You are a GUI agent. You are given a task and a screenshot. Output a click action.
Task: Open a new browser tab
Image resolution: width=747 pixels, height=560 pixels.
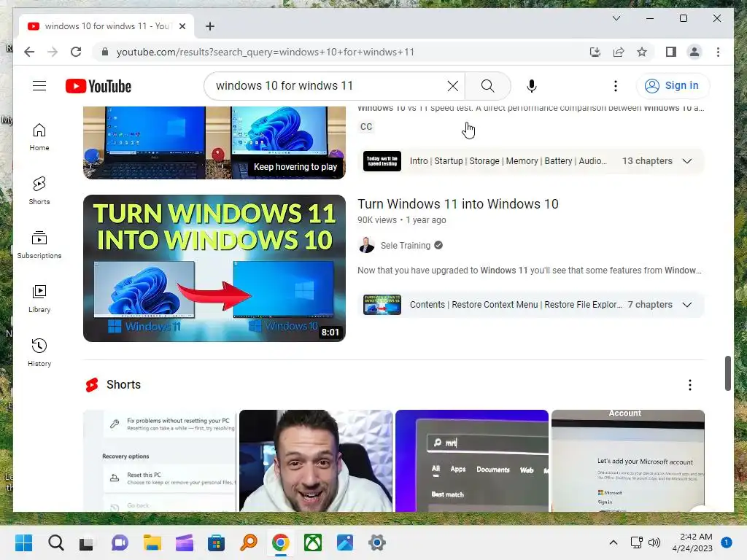click(210, 26)
